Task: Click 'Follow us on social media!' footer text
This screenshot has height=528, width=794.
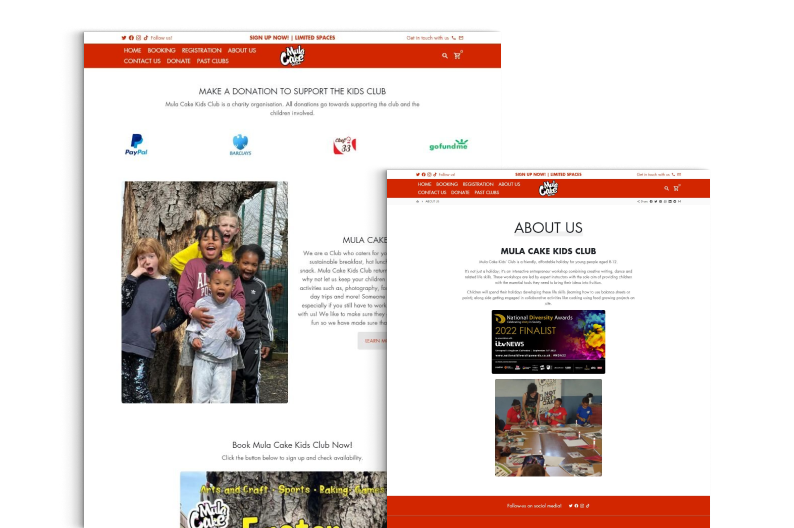Action: pyautogui.click(x=534, y=506)
